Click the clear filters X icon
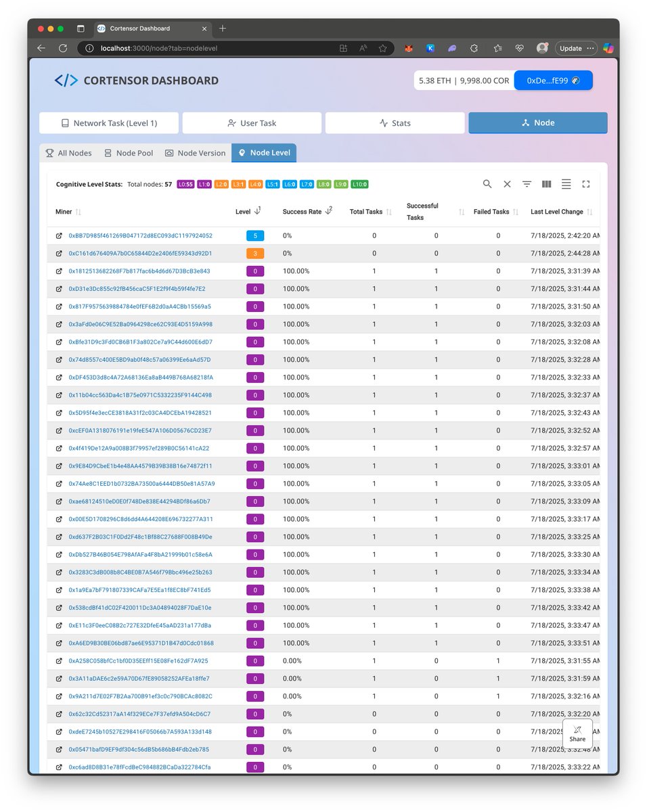647x812 pixels. click(x=507, y=184)
